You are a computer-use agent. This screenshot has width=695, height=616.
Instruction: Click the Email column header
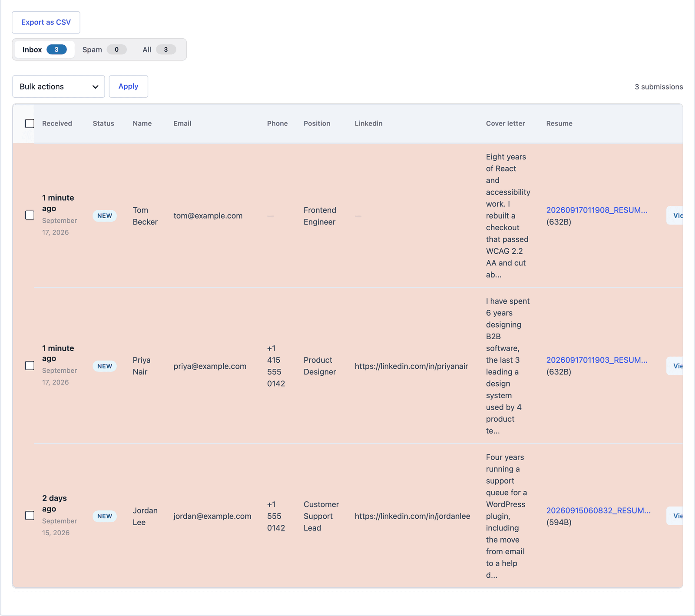(182, 123)
